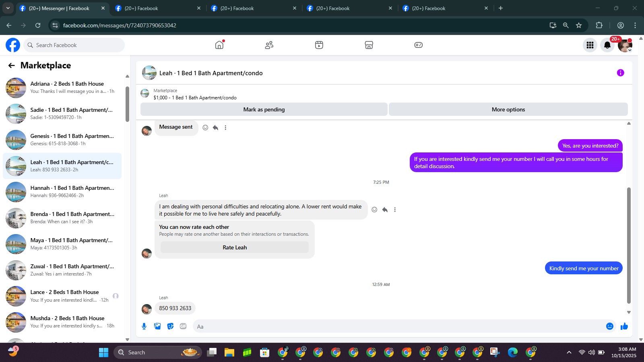React to the 'Message sent' message
The width and height of the screenshot is (644, 362).
[x=205, y=128]
